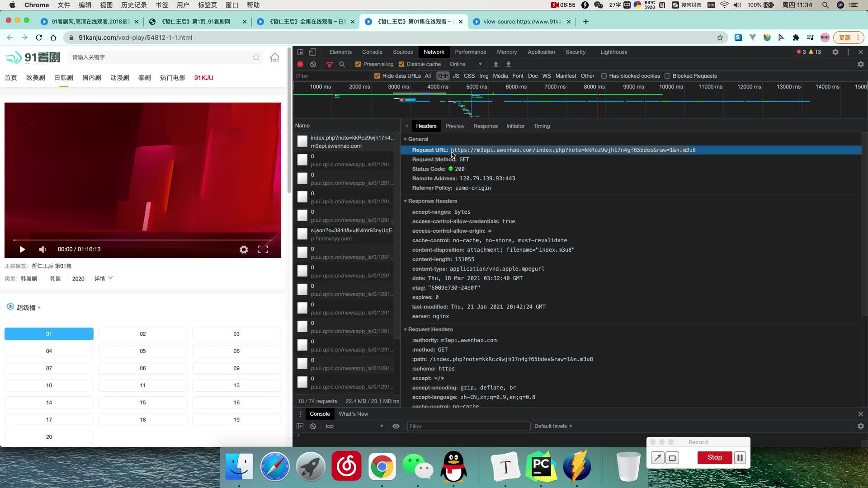The image size is (868, 488).
Task: Toggle console sidebar icon
Action: point(300,426)
